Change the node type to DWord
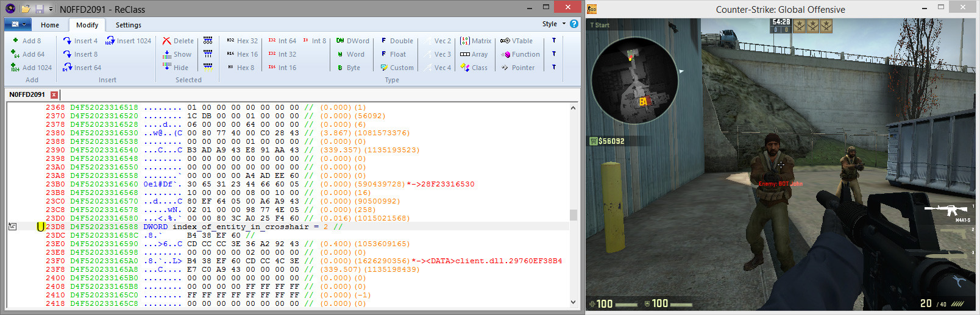Screen dimensions: 980x315 tap(353, 41)
